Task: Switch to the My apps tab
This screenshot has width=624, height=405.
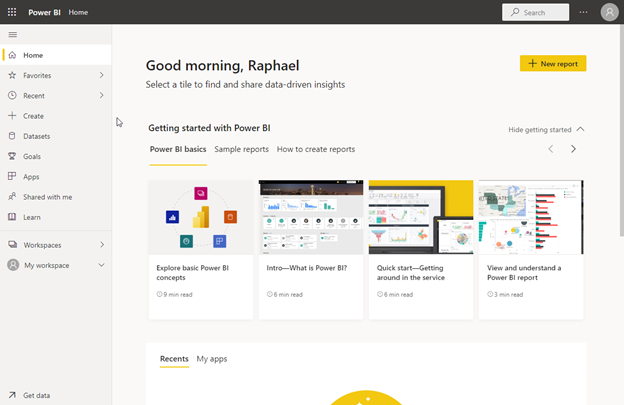Action: click(212, 359)
